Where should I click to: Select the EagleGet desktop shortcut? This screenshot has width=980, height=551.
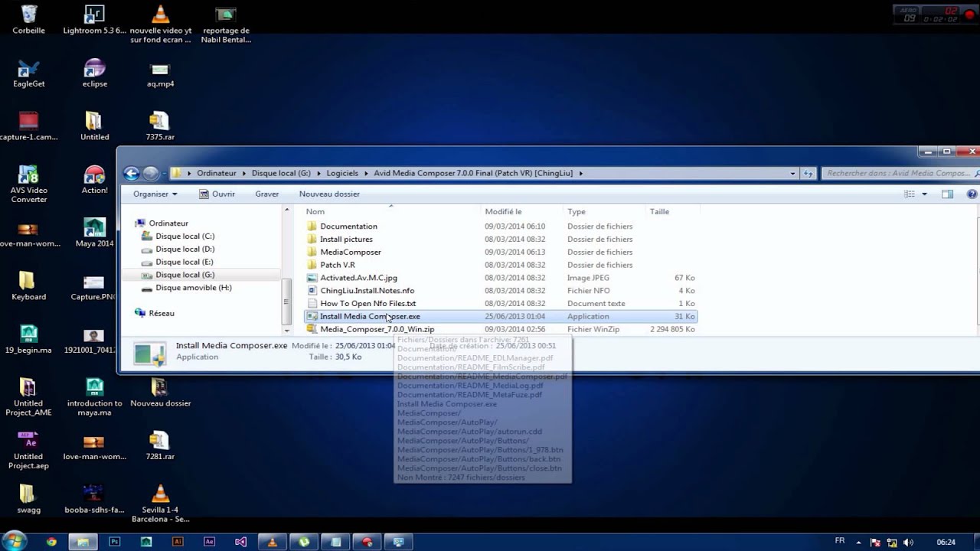(28, 73)
